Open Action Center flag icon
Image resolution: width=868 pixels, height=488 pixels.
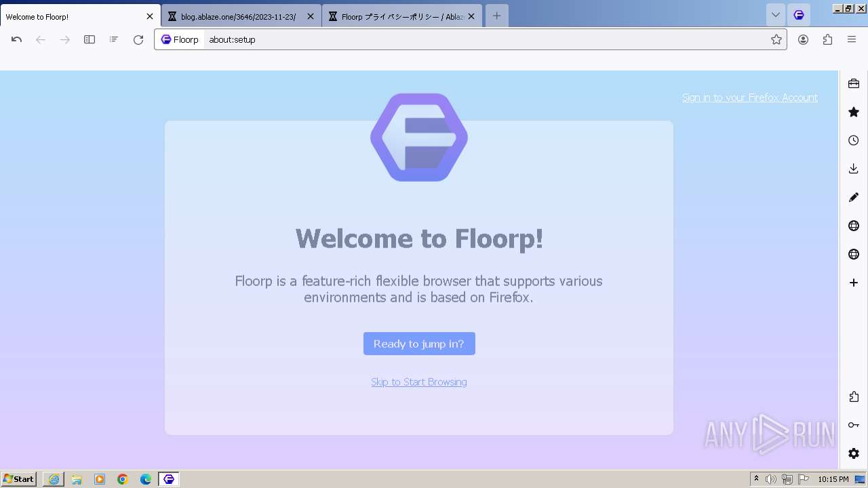pyautogui.click(x=804, y=479)
